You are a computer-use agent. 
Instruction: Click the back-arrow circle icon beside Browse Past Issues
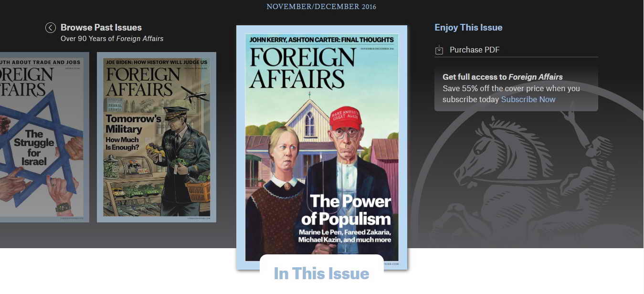(x=51, y=28)
